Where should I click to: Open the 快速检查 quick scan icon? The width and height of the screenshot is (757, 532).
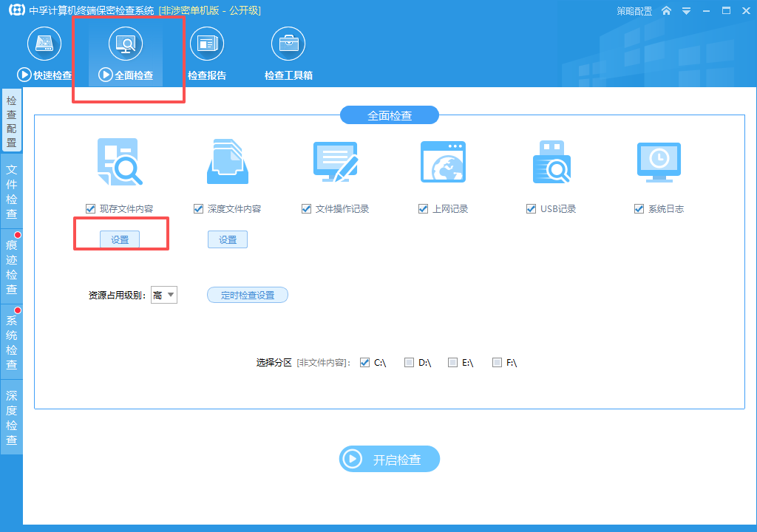pos(44,44)
